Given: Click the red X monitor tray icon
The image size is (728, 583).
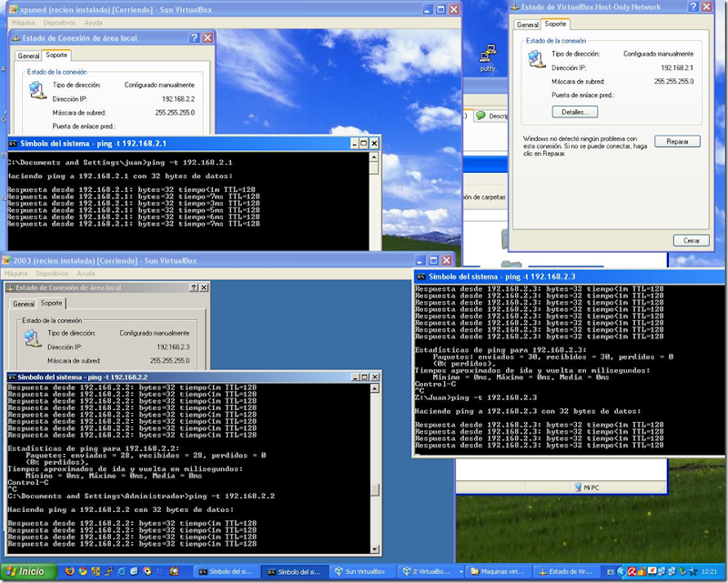Looking at the screenshot, I should (652, 571).
